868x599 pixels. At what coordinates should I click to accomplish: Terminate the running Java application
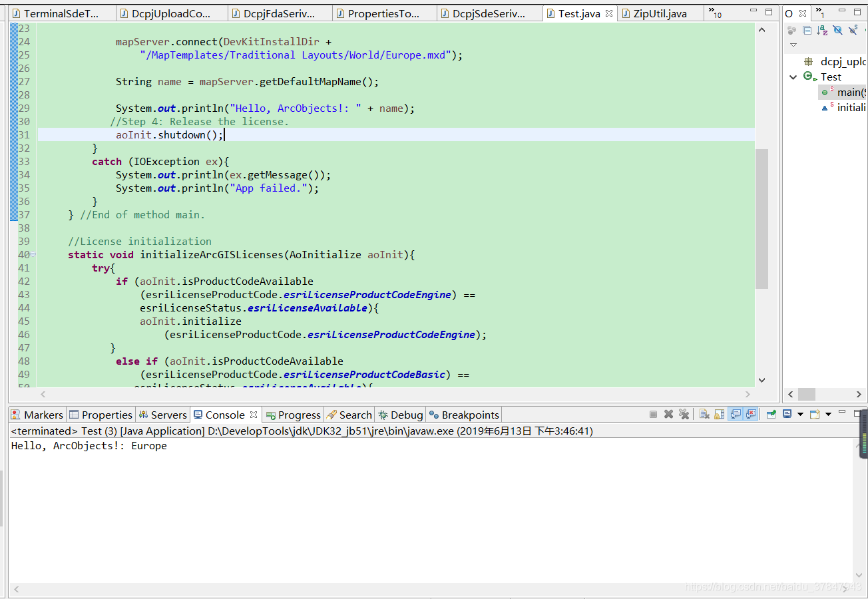pyautogui.click(x=653, y=414)
